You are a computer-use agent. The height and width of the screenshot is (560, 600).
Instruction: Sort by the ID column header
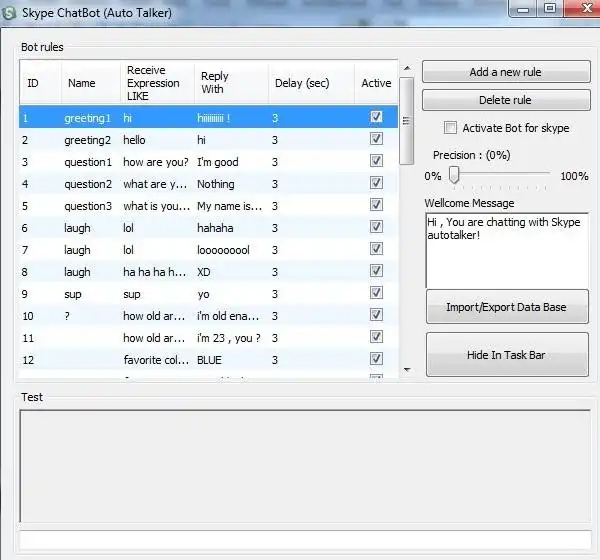[40, 83]
